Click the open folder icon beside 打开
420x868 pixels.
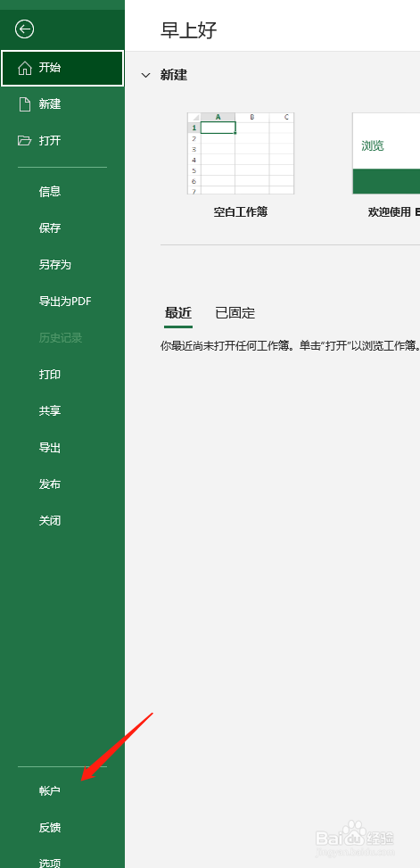pyautogui.click(x=24, y=141)
